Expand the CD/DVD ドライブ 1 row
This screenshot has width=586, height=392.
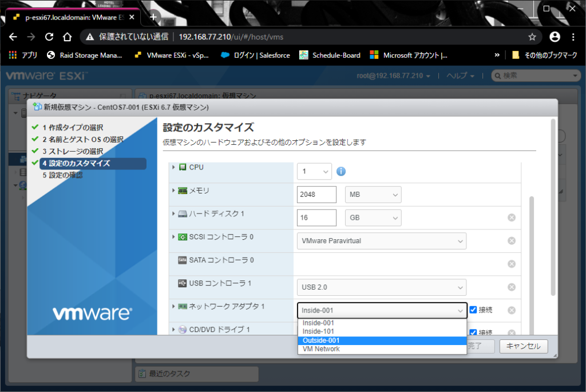(173, 330)
